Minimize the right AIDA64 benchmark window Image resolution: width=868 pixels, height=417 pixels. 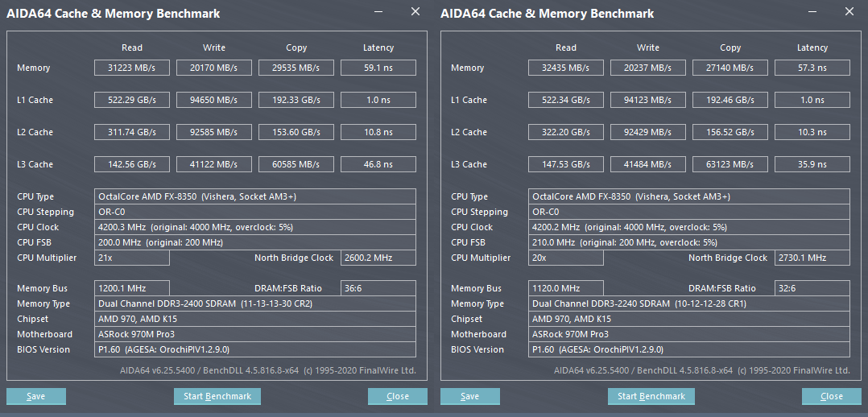pos(813,13)
